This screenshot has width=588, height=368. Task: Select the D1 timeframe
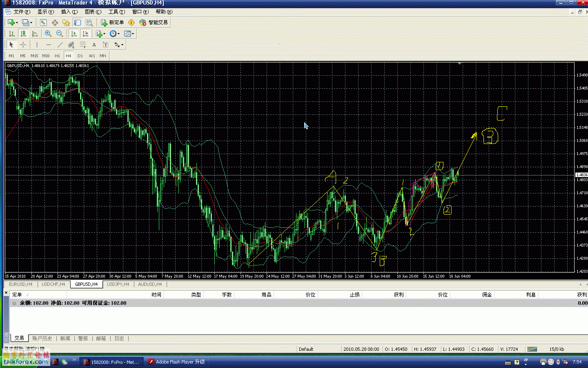[x=80, y=56]
